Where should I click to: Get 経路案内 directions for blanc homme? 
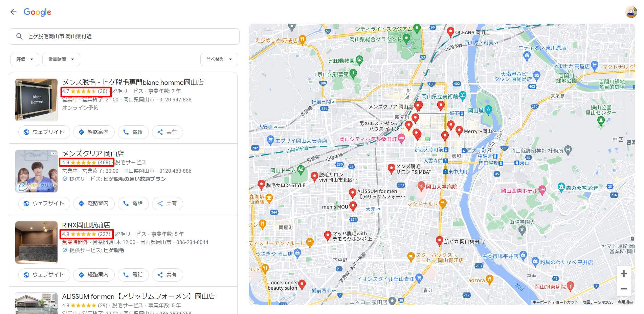[94, 132]
